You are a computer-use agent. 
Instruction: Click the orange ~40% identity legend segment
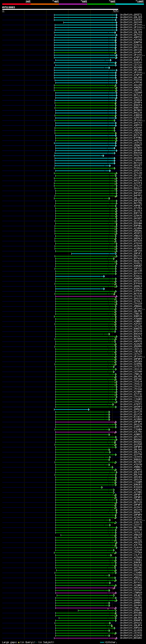click(x=45, y=4)
